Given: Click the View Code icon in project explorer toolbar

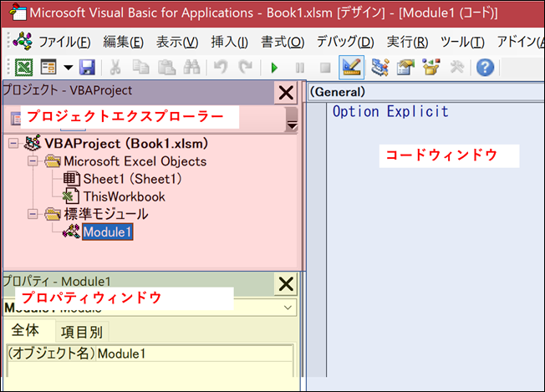Looking at the screenshot, I should point(16,119).
